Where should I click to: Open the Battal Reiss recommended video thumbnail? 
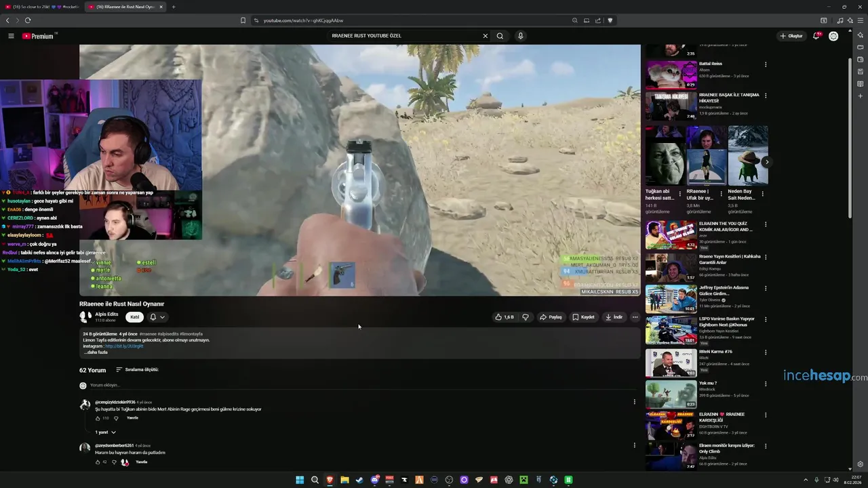coord(671,75)
